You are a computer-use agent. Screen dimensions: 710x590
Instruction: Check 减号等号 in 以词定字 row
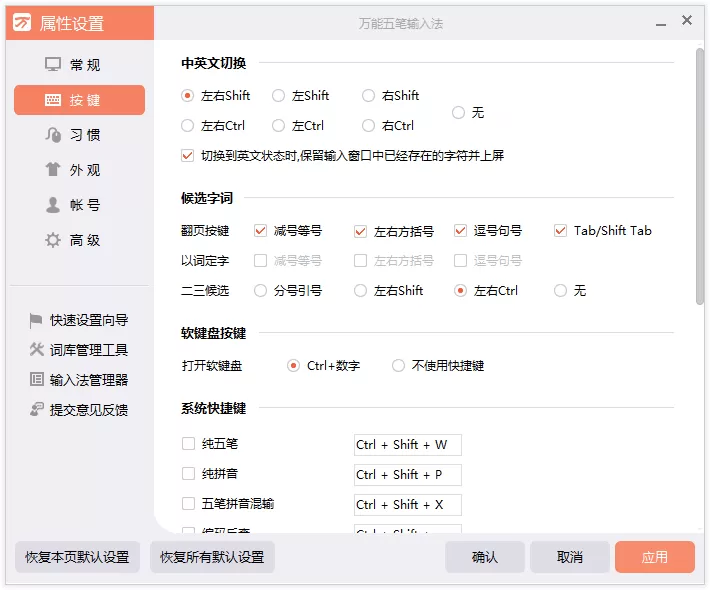pyautogui.click(x=260, y=260)
